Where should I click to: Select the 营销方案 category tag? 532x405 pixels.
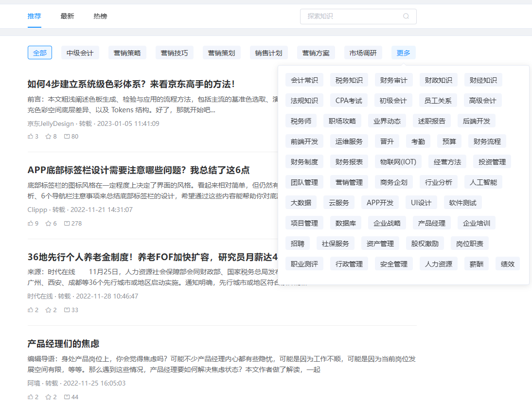[316, 53]
